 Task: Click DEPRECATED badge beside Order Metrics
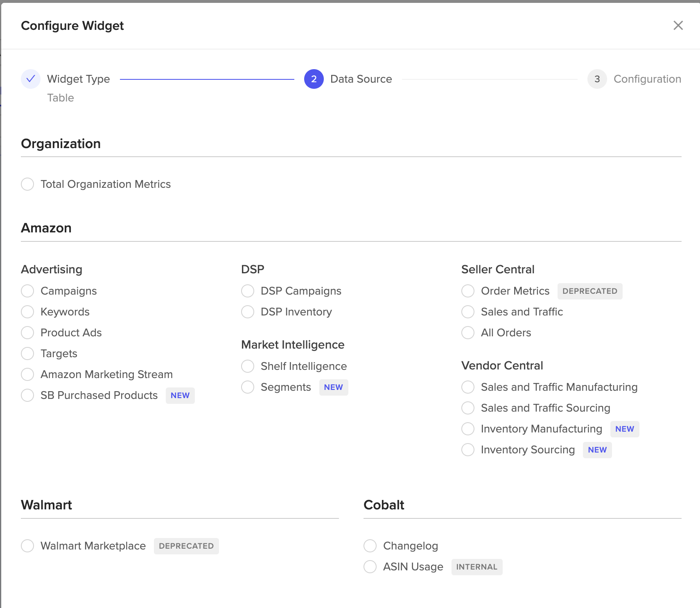pyautogui.click(x=590, y=291)
